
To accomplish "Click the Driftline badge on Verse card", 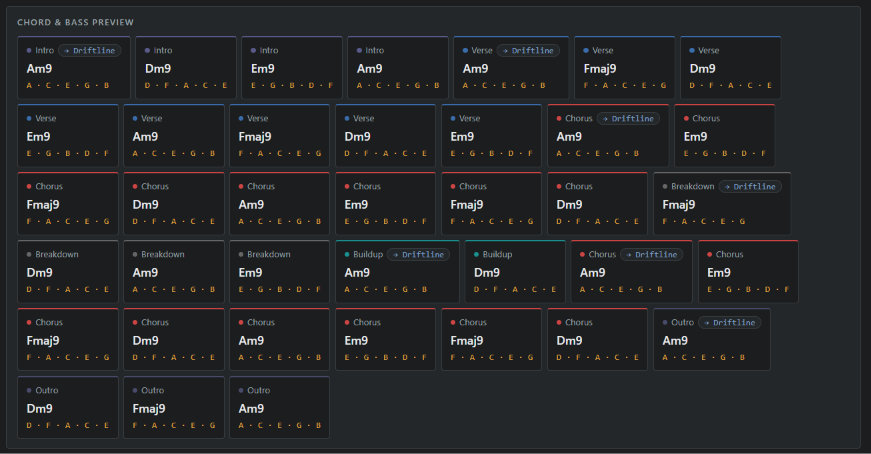I will pyautogui.click(x=528, y=51).
